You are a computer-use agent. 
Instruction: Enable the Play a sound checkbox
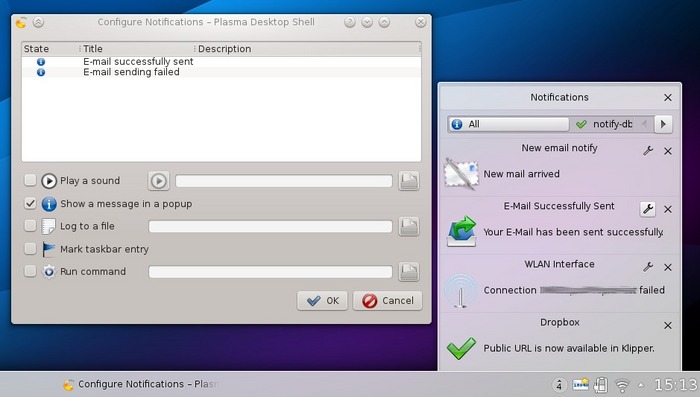point(30,180)
